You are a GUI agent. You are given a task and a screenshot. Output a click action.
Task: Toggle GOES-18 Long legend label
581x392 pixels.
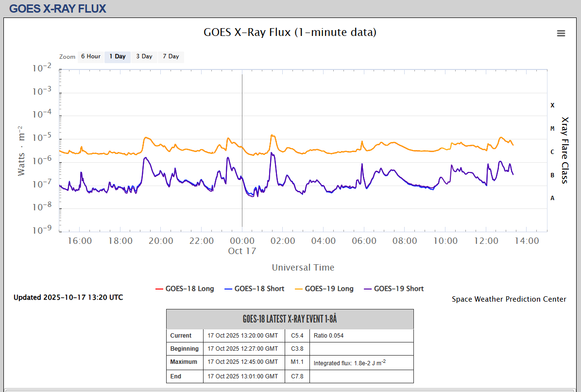189,289
